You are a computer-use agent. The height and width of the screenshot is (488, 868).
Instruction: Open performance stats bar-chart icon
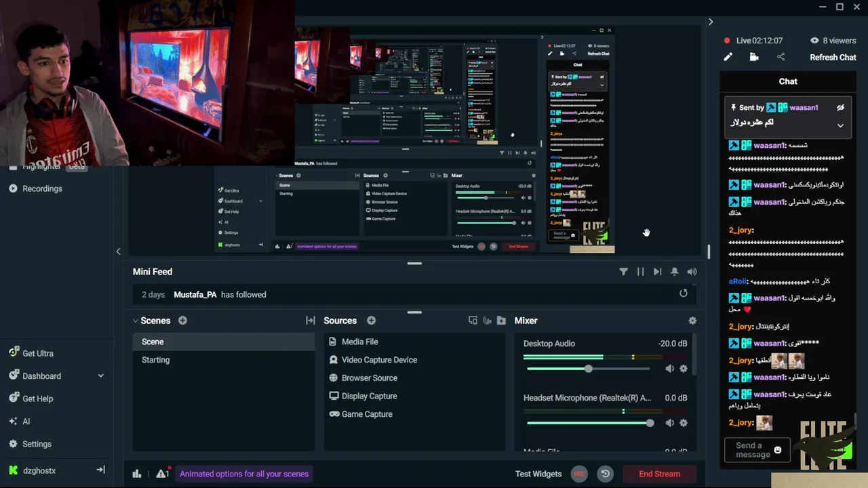pyautogui.click(x=137, y=474)
